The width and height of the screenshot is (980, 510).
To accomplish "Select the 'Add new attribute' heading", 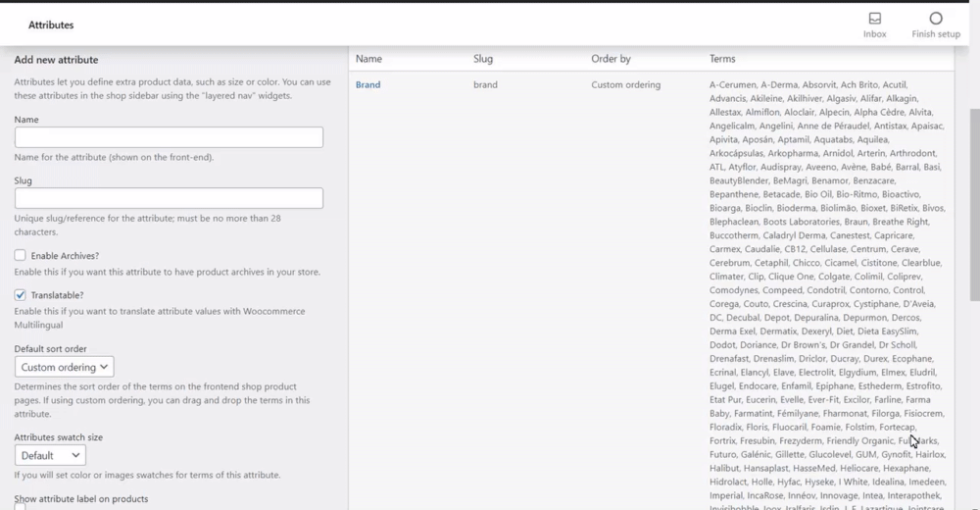I will click(x=56, y=60).
